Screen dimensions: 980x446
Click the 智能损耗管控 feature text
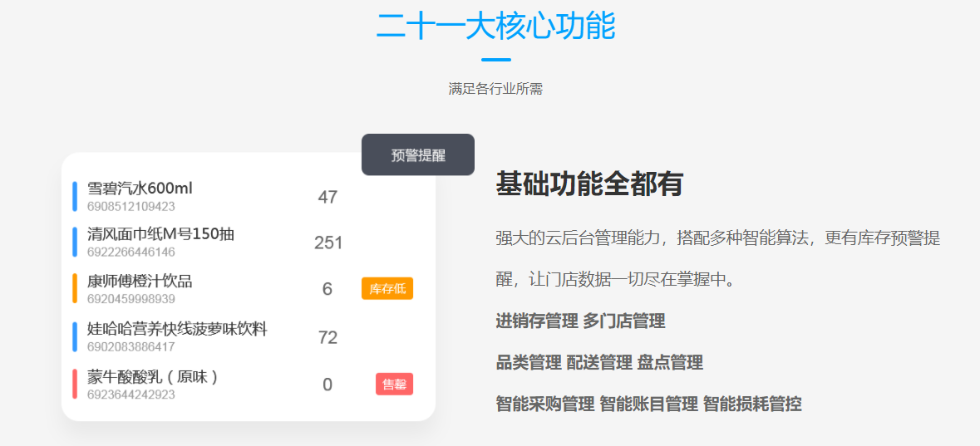[752, 404]
